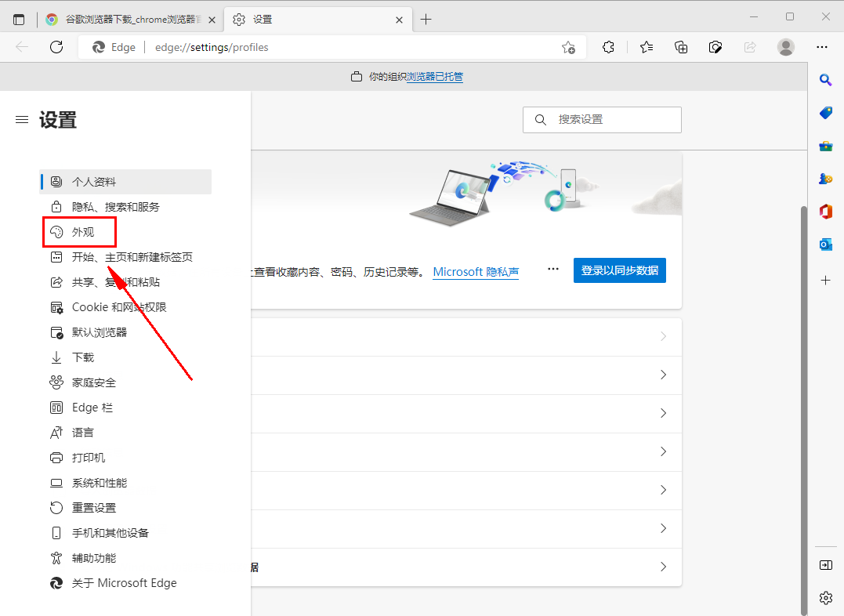Open 下载 settings
Viewport: 844px width, 616px height.
tap(126, 357)
